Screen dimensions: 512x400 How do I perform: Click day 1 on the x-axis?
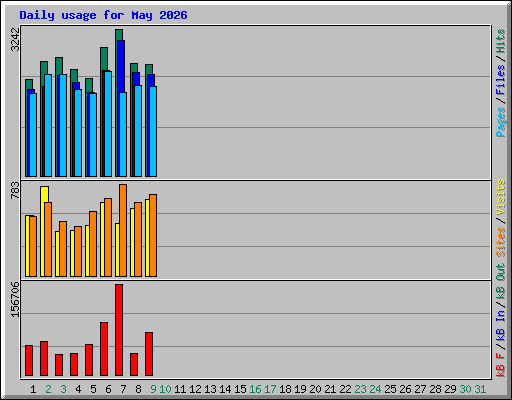33,389
